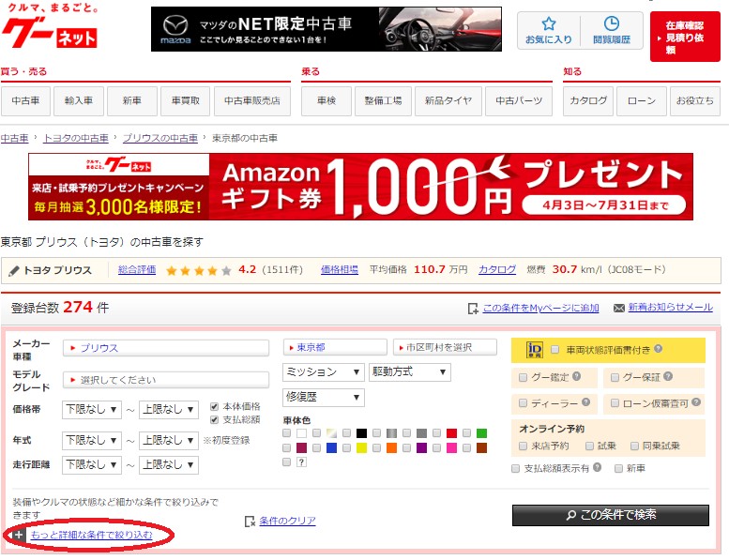Check the 来店予約 checkbox
This screenshot has height=560, width=729.
coord(523,446)
